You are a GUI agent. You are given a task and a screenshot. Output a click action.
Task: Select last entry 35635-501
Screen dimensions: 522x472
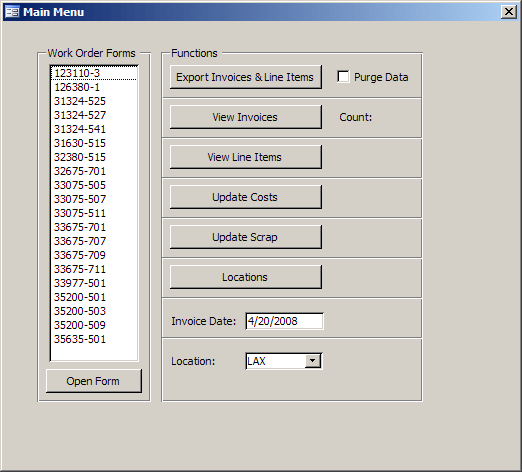[94, 339]
